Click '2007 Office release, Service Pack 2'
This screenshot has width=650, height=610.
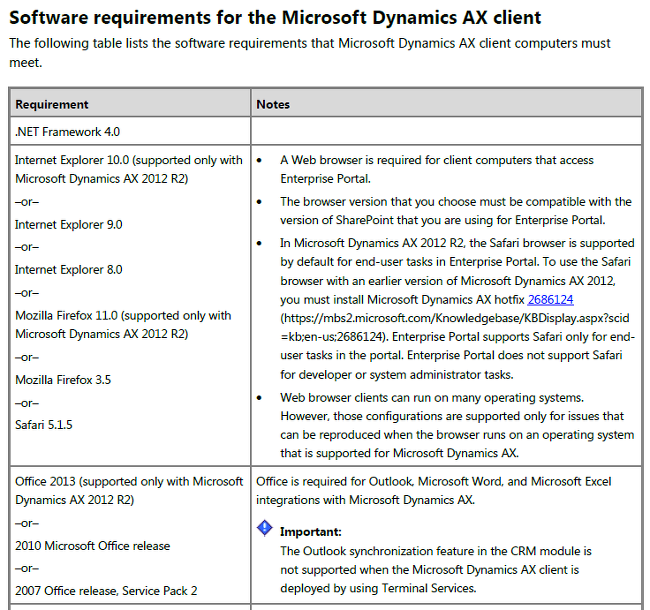pyautogui.click(x=106, y=591)
